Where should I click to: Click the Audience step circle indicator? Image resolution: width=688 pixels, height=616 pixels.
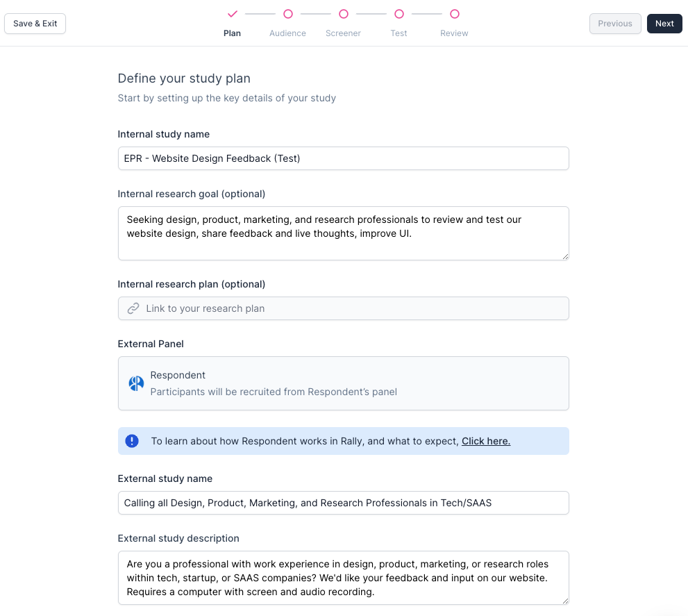(x=288, y=14)
